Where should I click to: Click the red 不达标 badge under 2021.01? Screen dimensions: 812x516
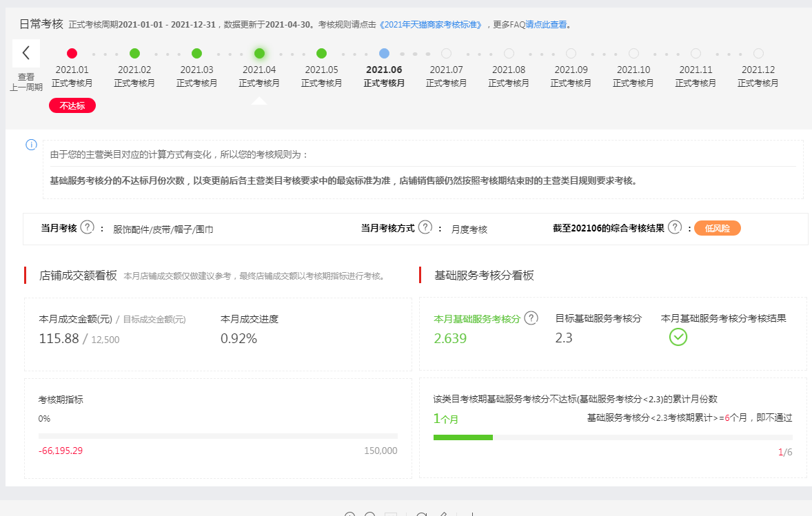[72, 105]
